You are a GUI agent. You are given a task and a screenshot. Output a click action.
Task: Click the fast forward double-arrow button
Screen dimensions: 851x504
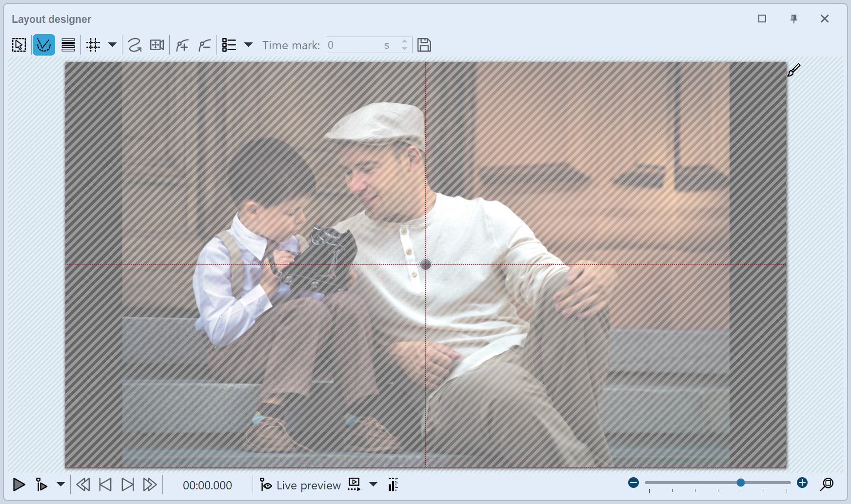pos(150,485)
